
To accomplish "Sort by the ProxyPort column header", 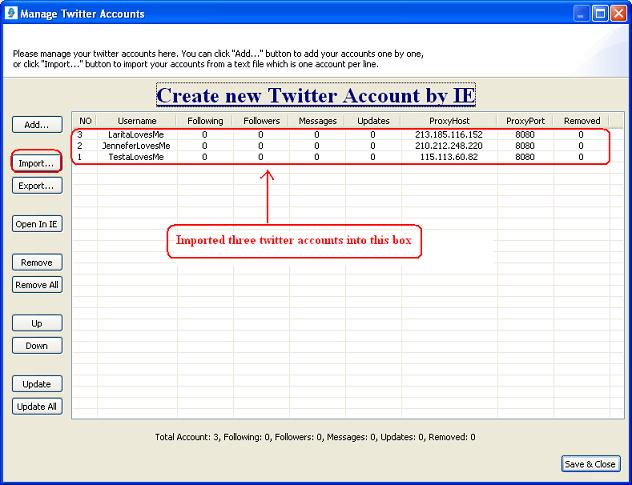I will pos(525,121).
